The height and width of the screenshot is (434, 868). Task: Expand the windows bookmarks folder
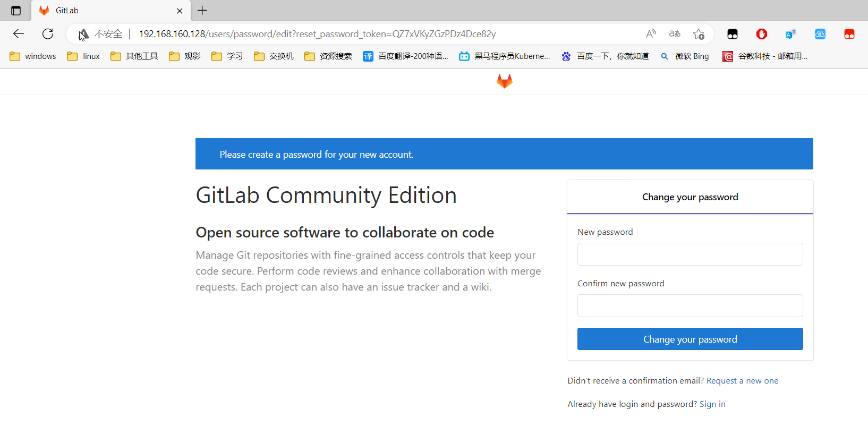click(x=33, y=56)
